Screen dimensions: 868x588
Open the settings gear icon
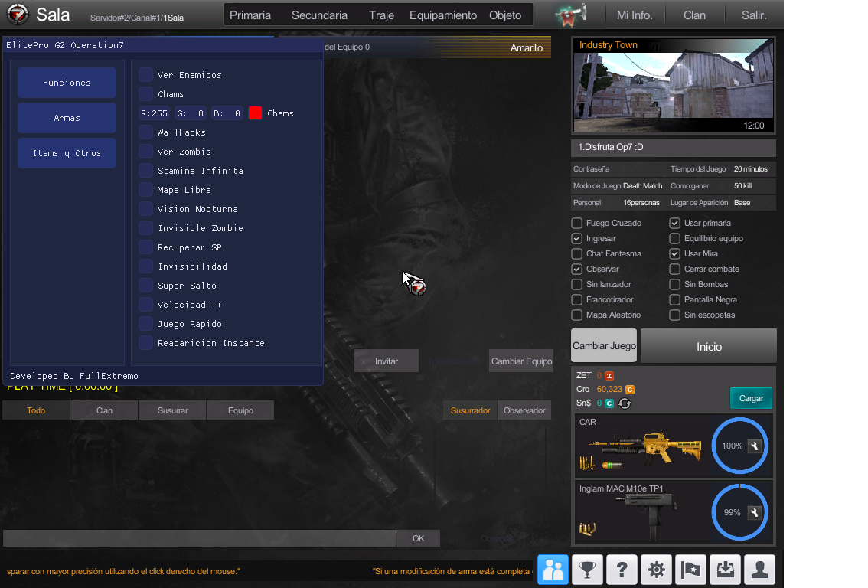[656, 570]
